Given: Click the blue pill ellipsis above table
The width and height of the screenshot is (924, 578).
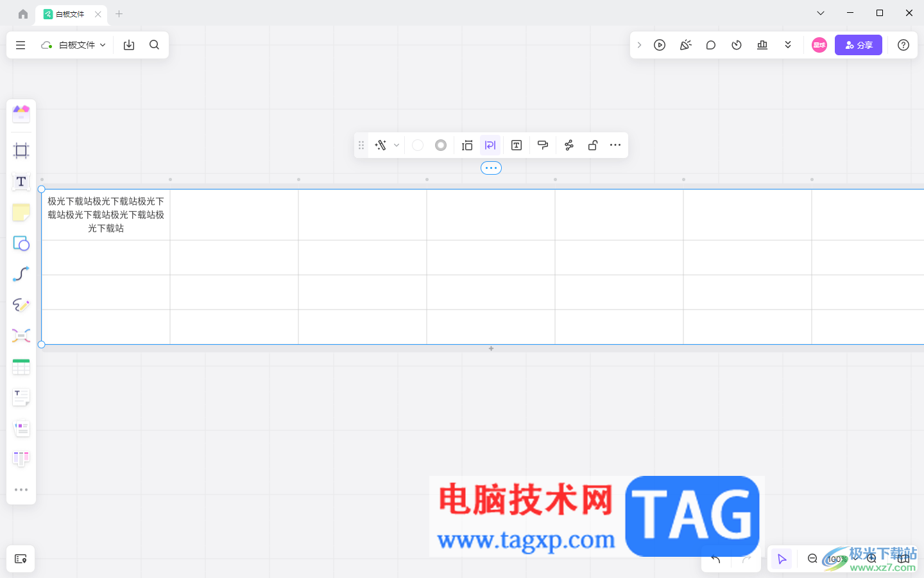Looking at the screenshot, I should (x=491, y=168).
